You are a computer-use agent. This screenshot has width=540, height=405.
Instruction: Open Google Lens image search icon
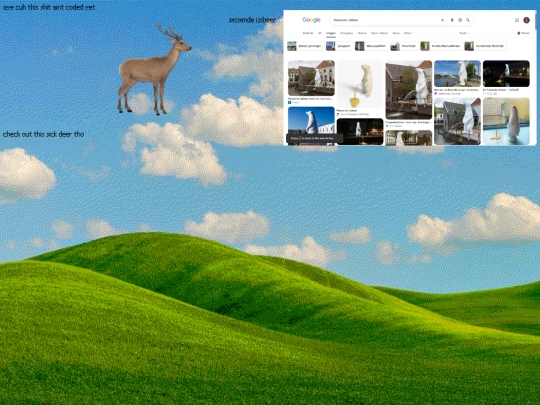click(x=460, y=20)
